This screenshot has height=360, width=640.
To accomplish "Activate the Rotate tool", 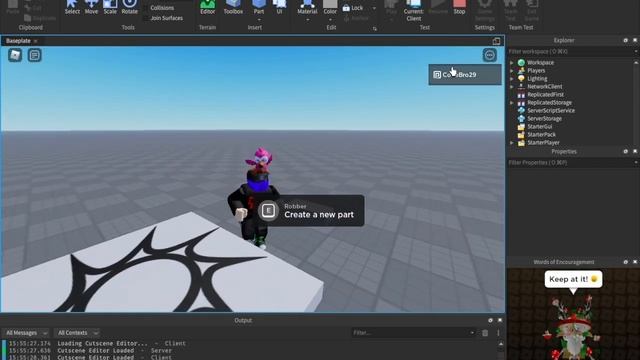I will click(x=129, y=7).
